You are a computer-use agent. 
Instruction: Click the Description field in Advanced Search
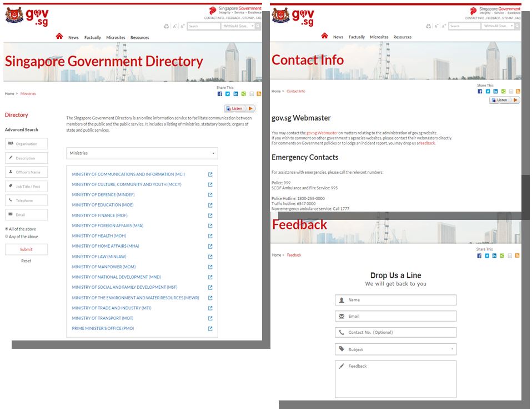click(26, 158)
